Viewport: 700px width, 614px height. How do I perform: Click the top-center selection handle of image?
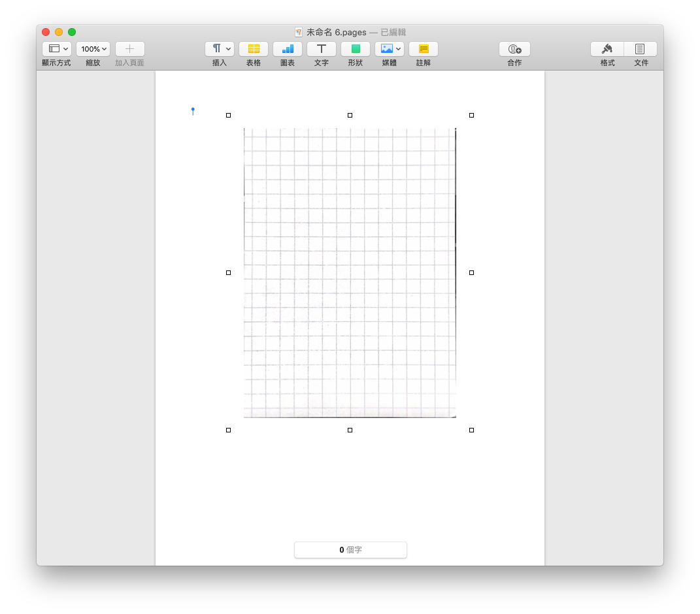(x=350, y=116)
